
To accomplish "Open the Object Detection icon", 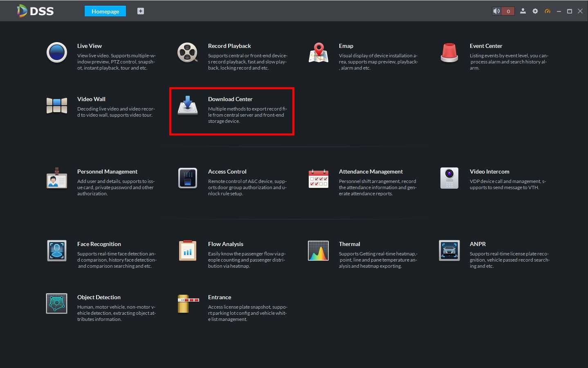I will coord(56,303).
